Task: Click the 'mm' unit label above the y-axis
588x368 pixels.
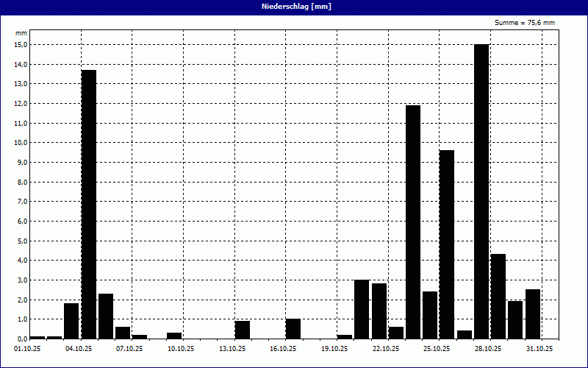Action: coord(21,33)
